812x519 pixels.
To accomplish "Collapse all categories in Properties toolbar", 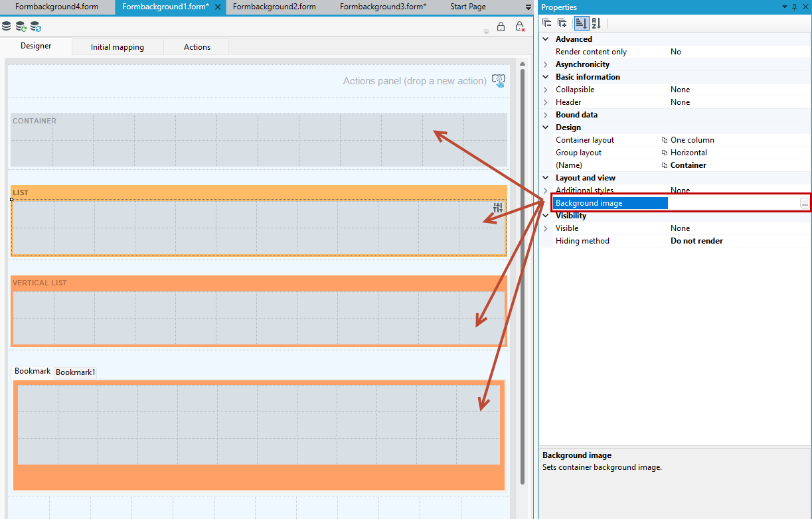I will pos(547,23).
